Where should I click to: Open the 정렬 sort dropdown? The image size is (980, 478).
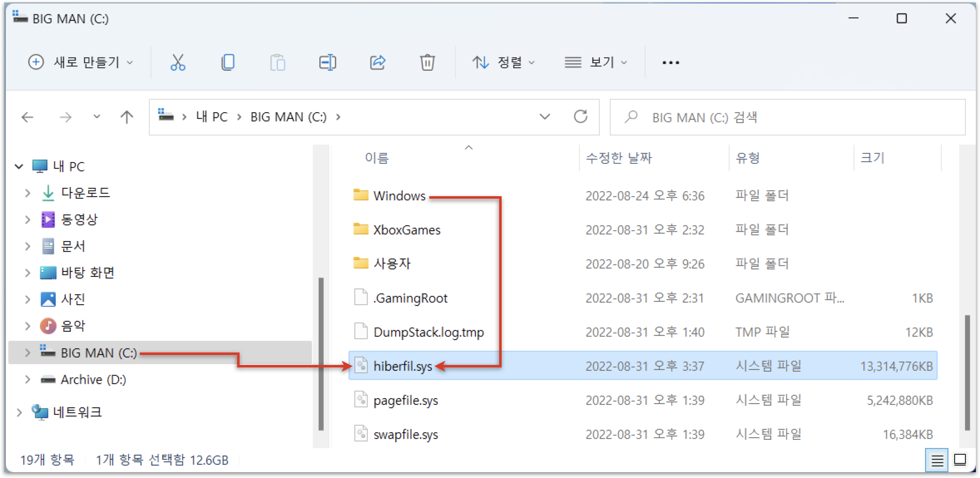point(503,62)
